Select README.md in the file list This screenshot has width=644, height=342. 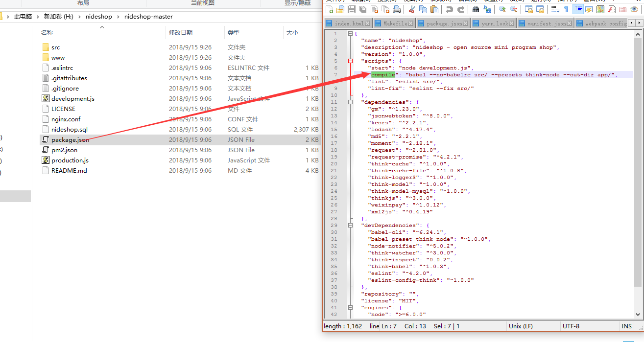coord(69,171)
